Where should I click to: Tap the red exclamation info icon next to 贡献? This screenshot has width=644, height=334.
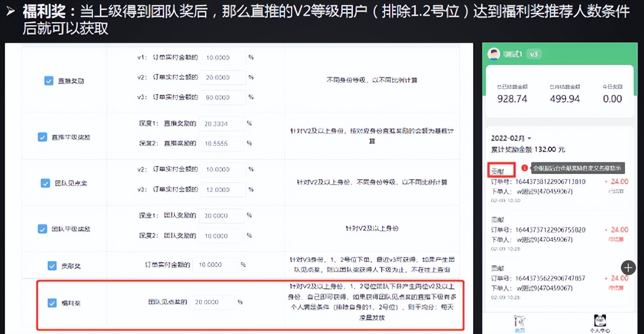[x=525, y=168]
